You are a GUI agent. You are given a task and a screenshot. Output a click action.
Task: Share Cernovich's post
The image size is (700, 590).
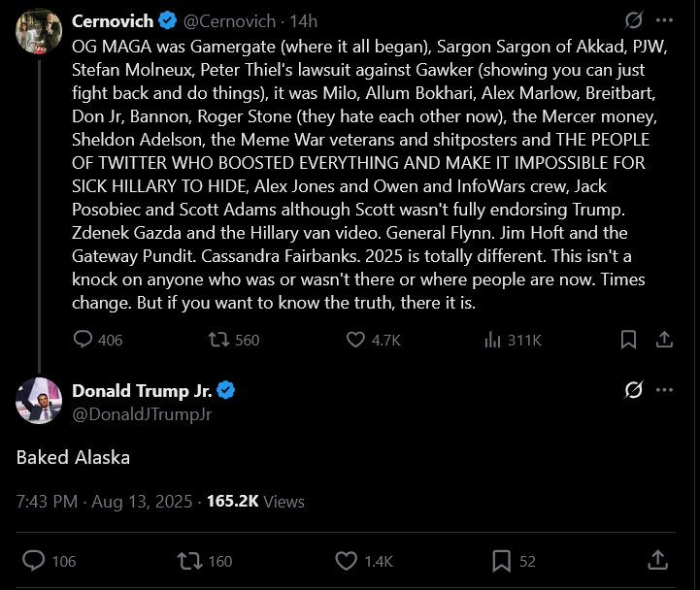pyautogui.click(x=665, y=340)
